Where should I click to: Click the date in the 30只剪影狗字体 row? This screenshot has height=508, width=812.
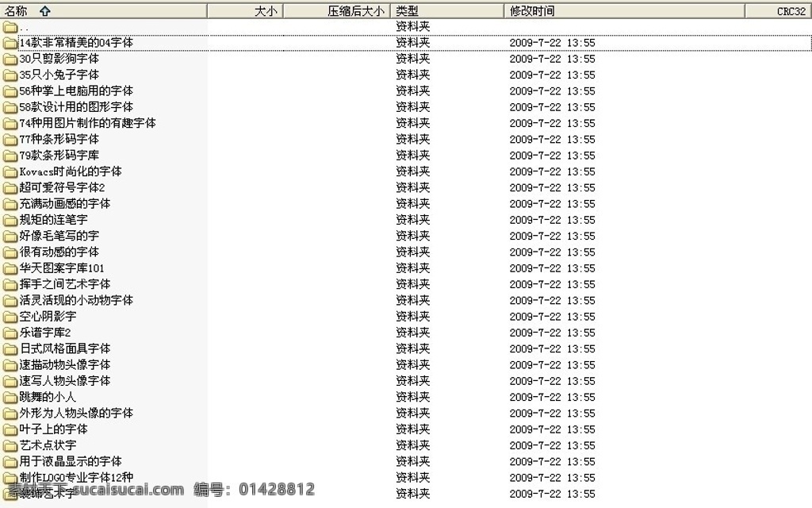(552, 59)
